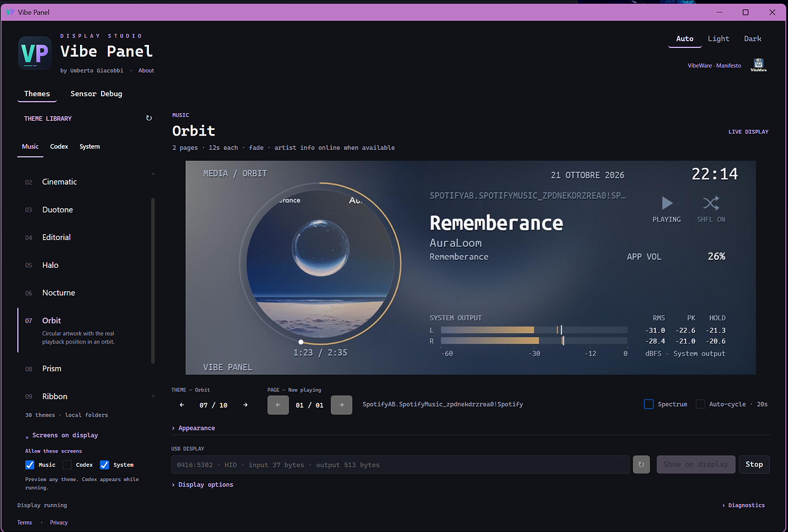Expand Display options
This screenshot has width=788, height=532.
203,485
